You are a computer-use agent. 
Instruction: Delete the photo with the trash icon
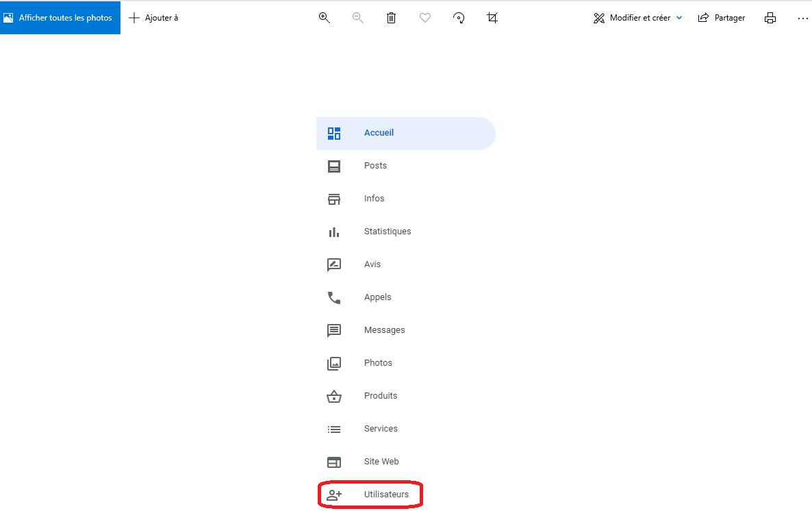tap(392, 18)
